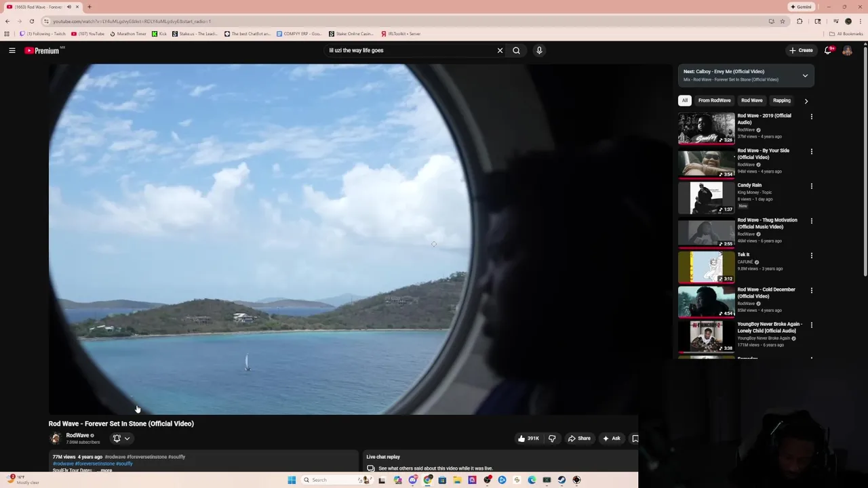Open the Marathon Timer bookmark
The width and height of the screenshot is (868, 488).
point(128,33)
